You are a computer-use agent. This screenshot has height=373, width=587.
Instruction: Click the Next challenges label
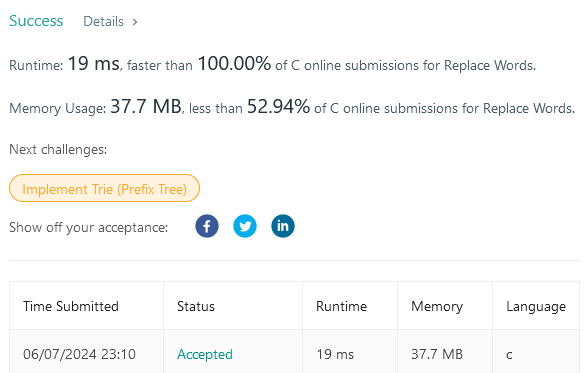pos(58,149)
